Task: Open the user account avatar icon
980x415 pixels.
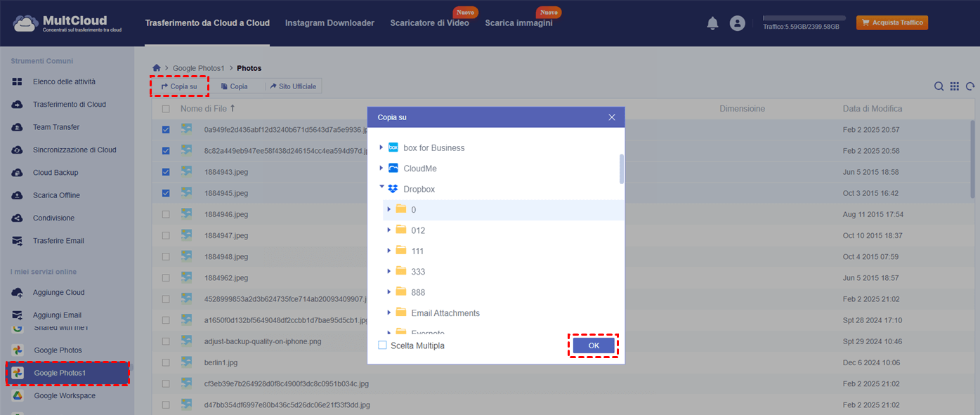Action: [737, 23]
